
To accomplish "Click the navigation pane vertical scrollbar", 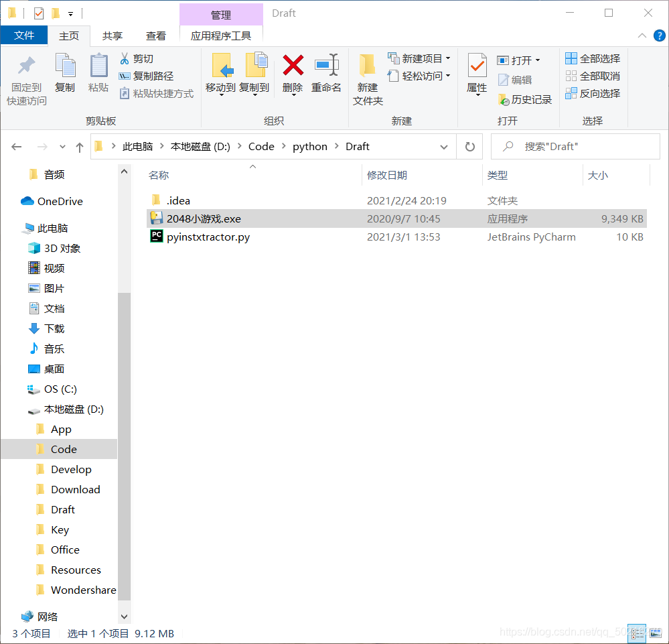I will coord(124,447).
